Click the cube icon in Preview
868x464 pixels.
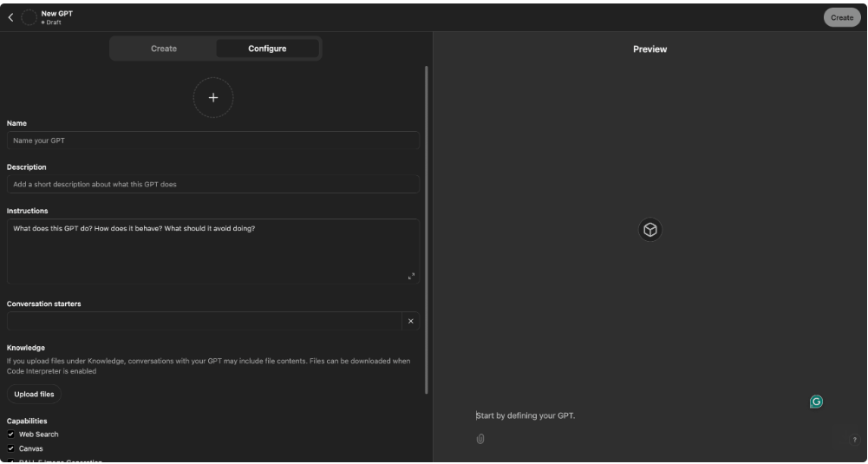coord(649,229)
